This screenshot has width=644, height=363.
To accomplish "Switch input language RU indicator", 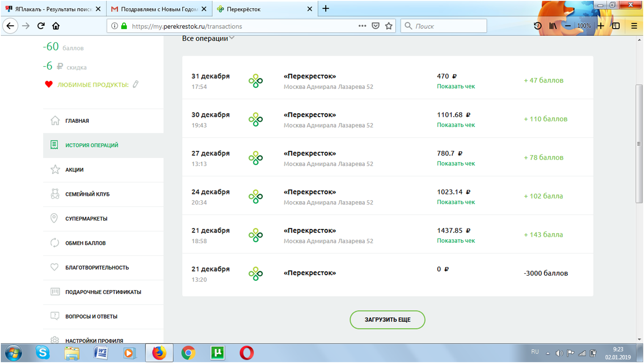I will (x=535, y=352).
